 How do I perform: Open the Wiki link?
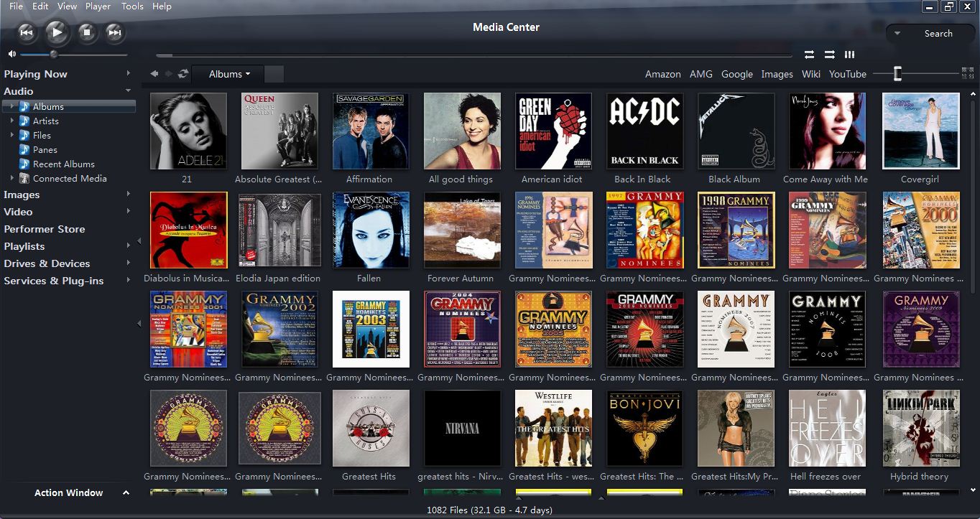(x=811, y=74)
